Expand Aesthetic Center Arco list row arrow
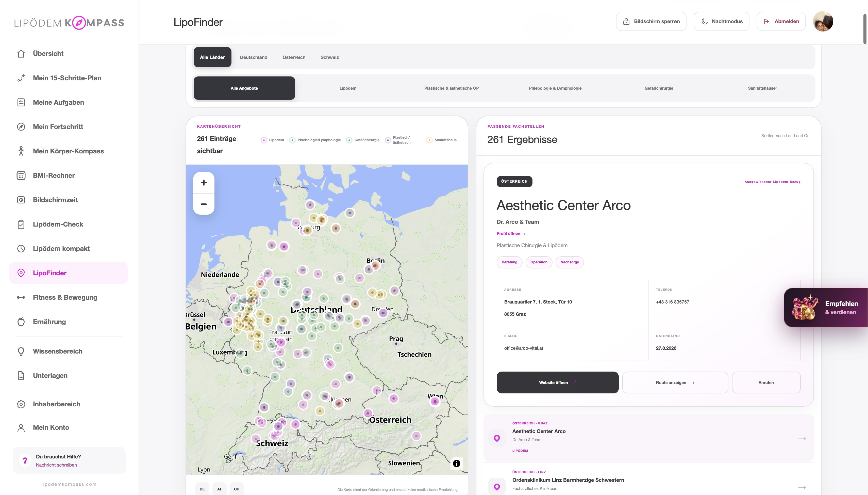 point(802,439)
